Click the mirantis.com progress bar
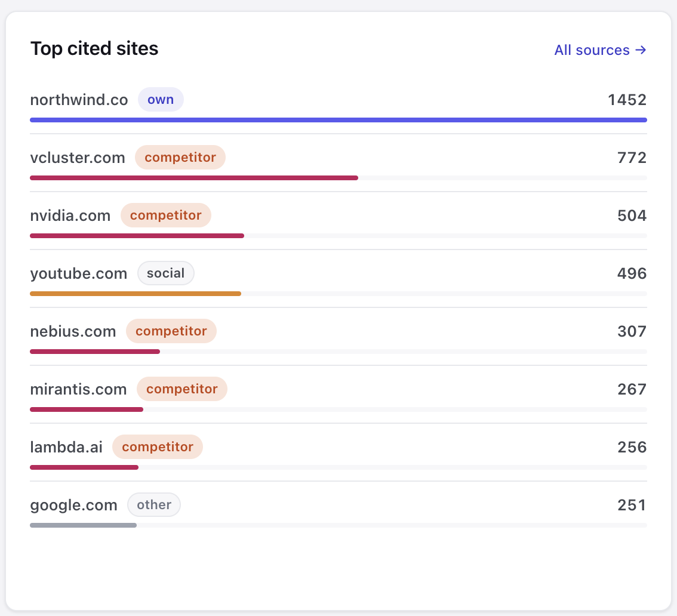Image resolution: width=677 pixels, height=616 pixels. 87,409
